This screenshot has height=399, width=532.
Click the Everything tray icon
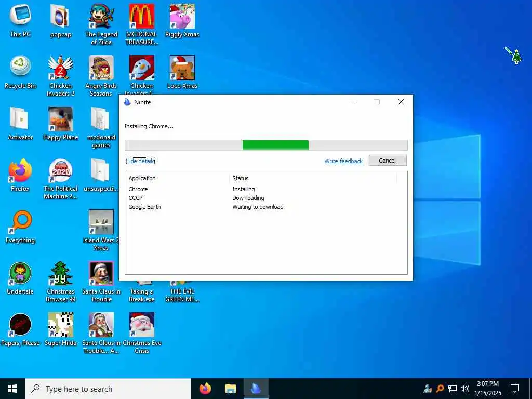[440, 389]
